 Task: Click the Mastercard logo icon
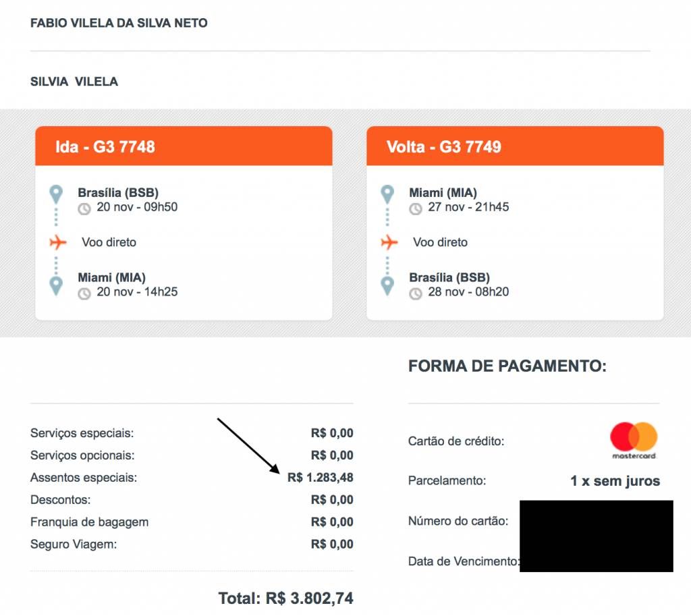[x=634, y=441]
